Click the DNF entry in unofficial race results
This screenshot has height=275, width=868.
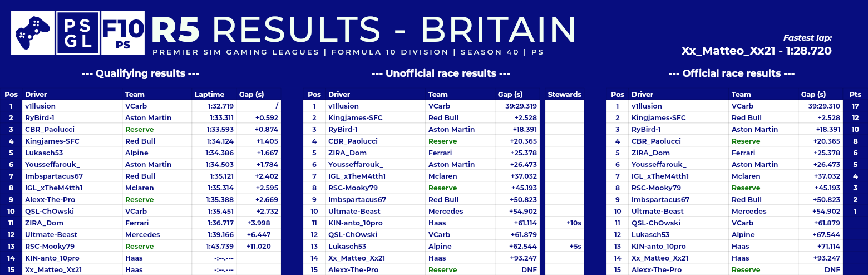pos(529,269)
